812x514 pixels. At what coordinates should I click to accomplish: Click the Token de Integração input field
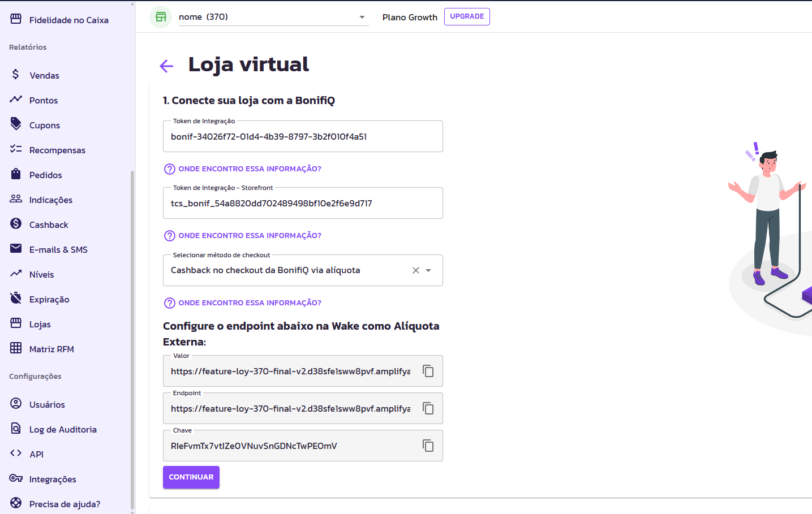point(303,136)
